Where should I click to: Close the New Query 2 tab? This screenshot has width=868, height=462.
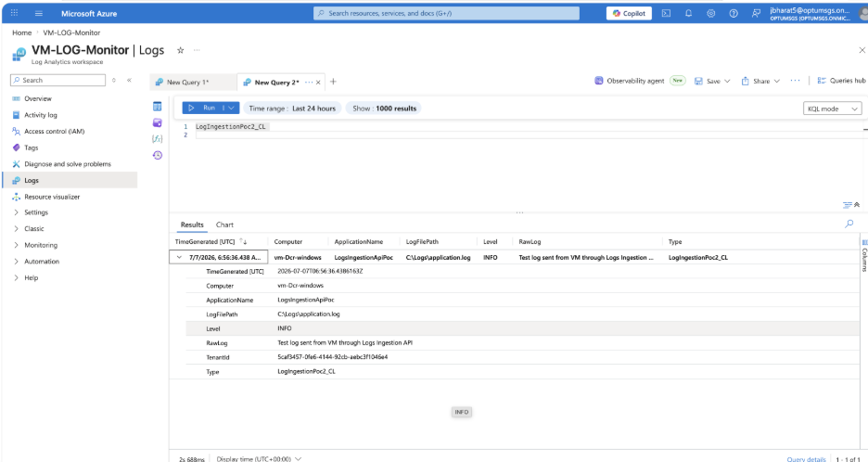coord(318,83)
